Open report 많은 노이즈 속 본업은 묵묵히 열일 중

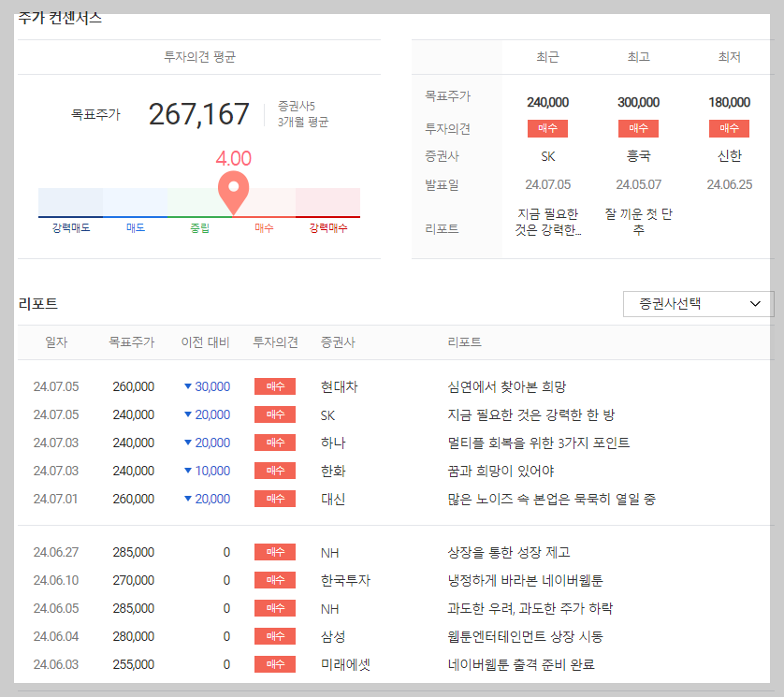pos(551,499)
